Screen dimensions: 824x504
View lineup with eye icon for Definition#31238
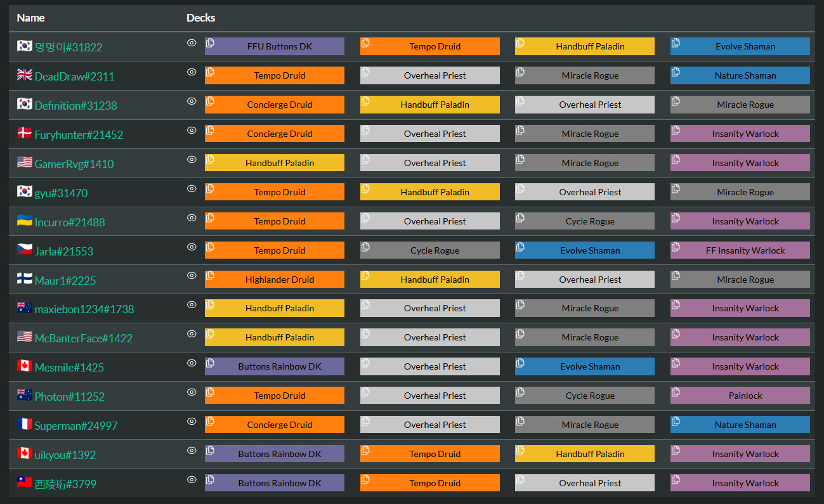pos(192,101)
